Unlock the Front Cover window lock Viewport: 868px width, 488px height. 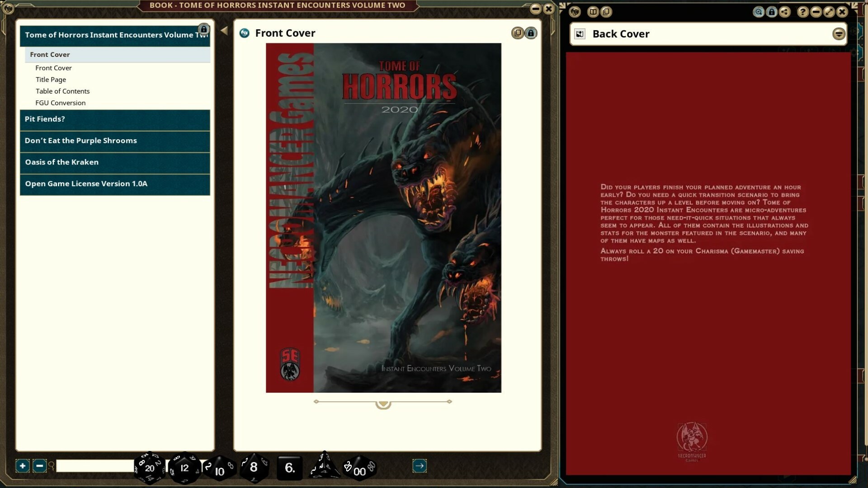531,33
